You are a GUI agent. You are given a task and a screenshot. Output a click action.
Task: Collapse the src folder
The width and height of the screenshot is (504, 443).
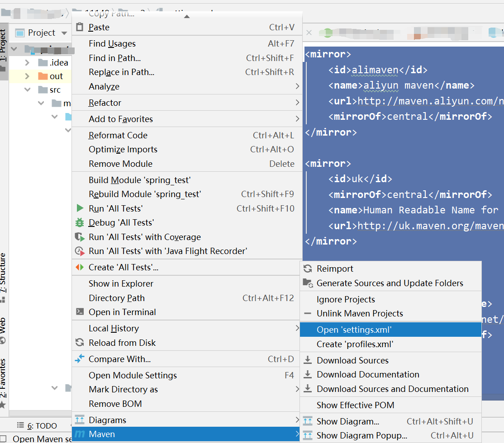click(27, 90)
